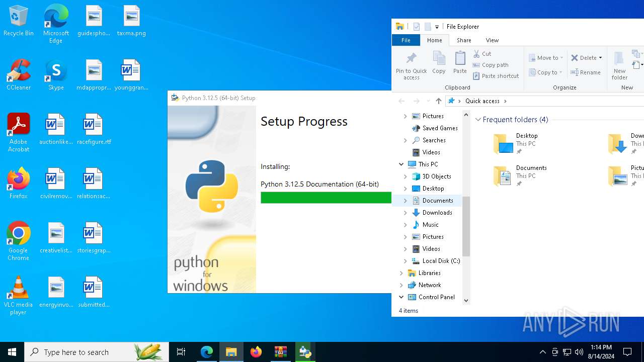The width and height of the screenshot is (644, 362).
Task: Open the volume control in system tray
Action: pyautogui.click(x=579, y=352)
